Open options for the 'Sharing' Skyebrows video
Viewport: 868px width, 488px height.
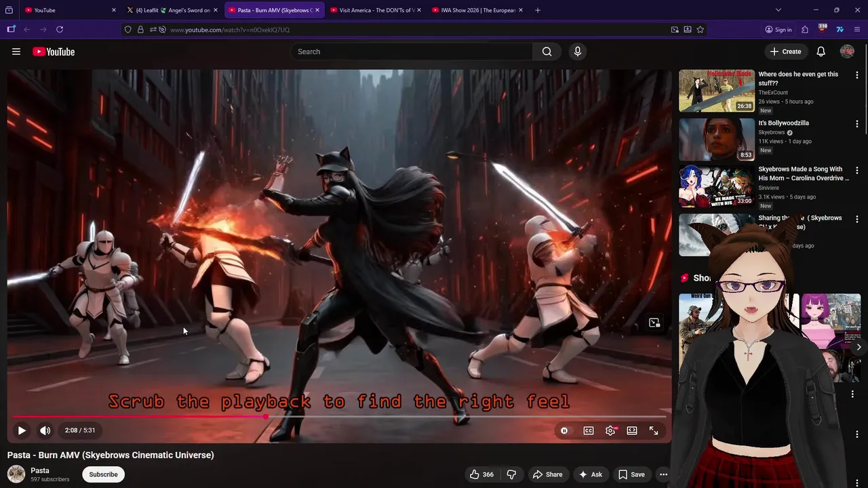(856, 219)
